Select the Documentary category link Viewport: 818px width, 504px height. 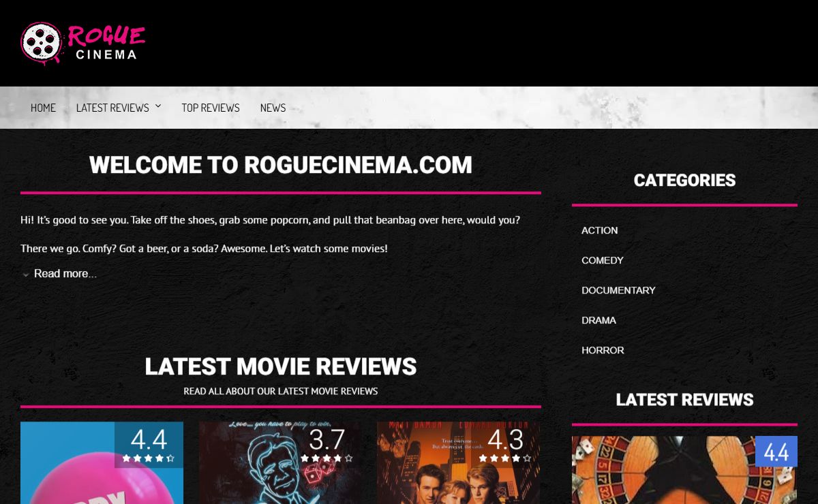point(618,291)
